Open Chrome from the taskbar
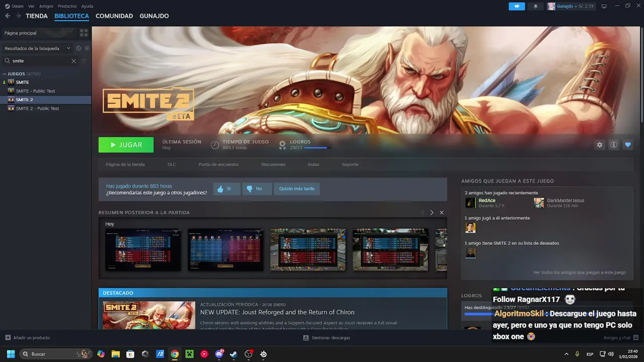Screen dimensions: 644x362 tap(175, 354)
